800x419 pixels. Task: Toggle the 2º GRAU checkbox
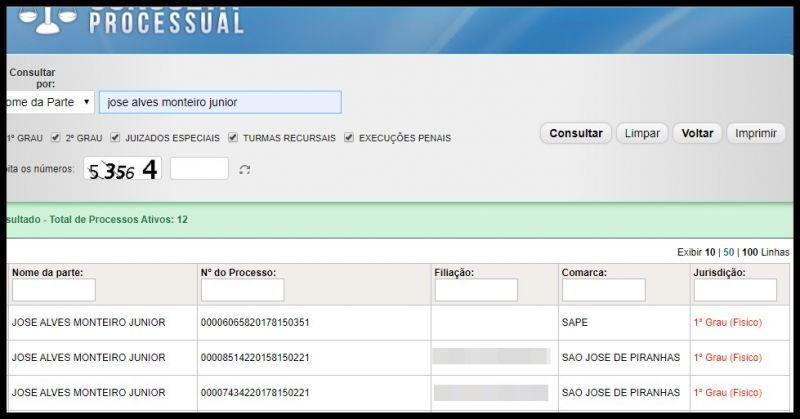(56, 137)
